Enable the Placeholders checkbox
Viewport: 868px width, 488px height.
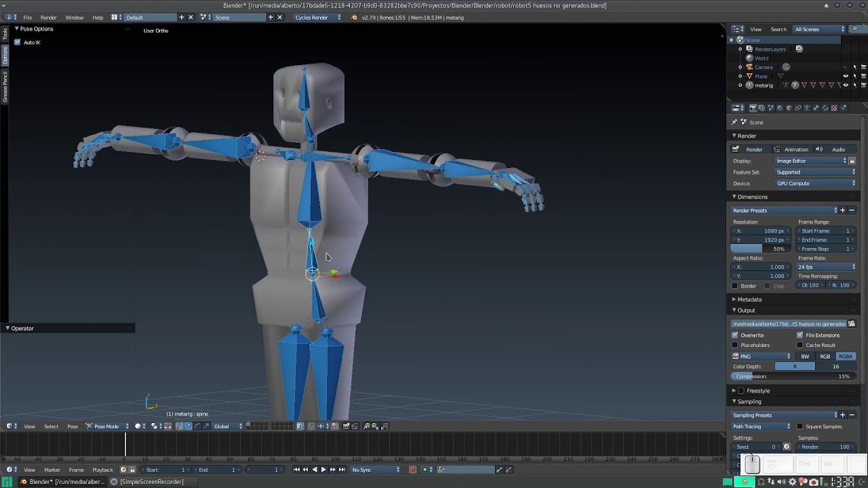735,345
